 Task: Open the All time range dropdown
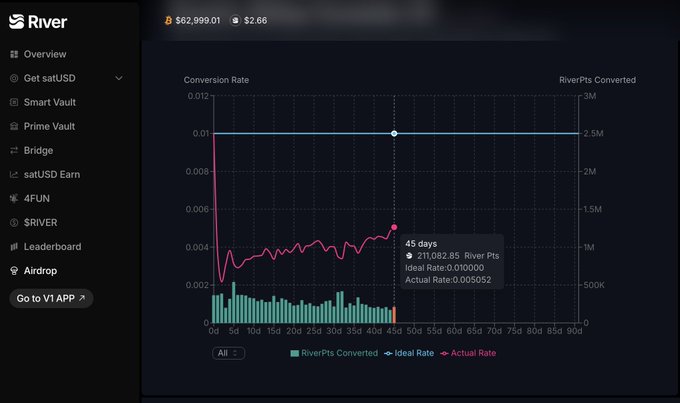tap(229, 353)
